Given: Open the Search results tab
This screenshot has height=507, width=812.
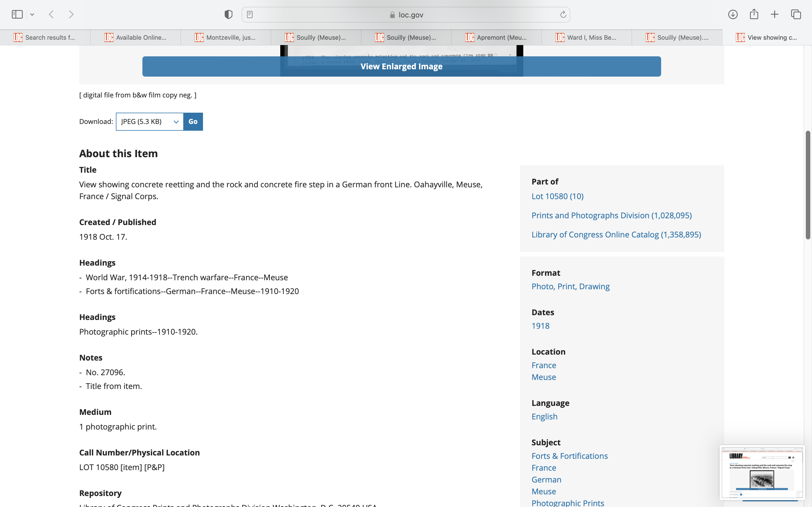Looking at the screenshot, I should click(45, 37).
